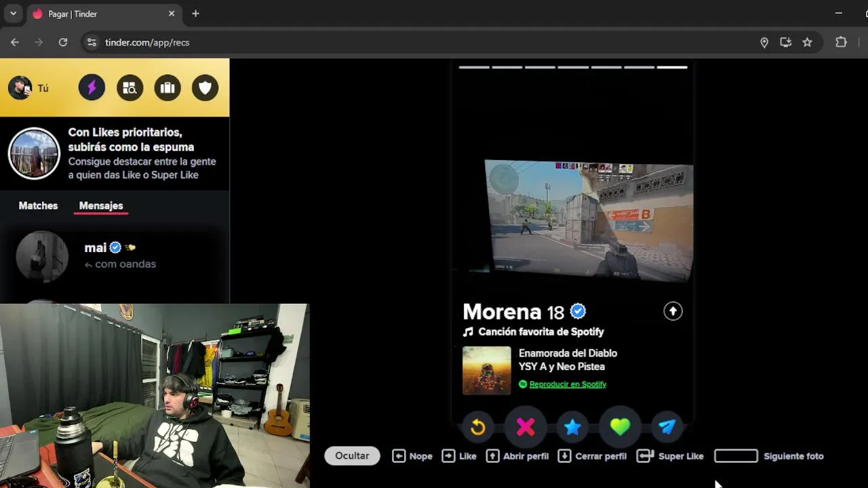Click the Siguiente foto spacebar hint
Viewport: 868px width, 488px height.
[x=769, y=456]
